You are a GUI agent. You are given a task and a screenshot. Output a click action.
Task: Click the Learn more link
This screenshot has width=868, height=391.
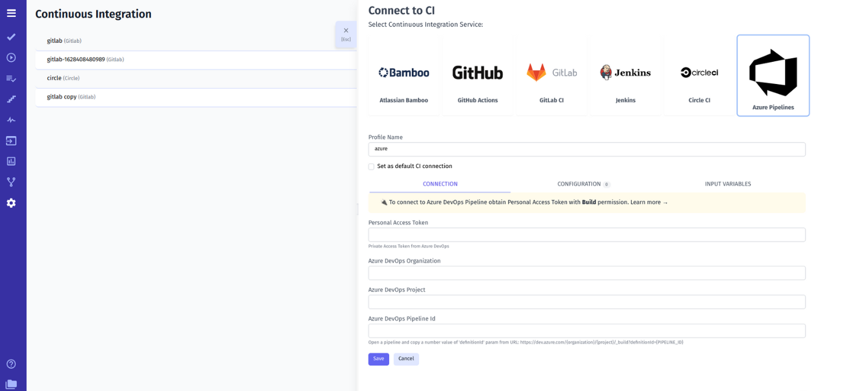(647, 202)
